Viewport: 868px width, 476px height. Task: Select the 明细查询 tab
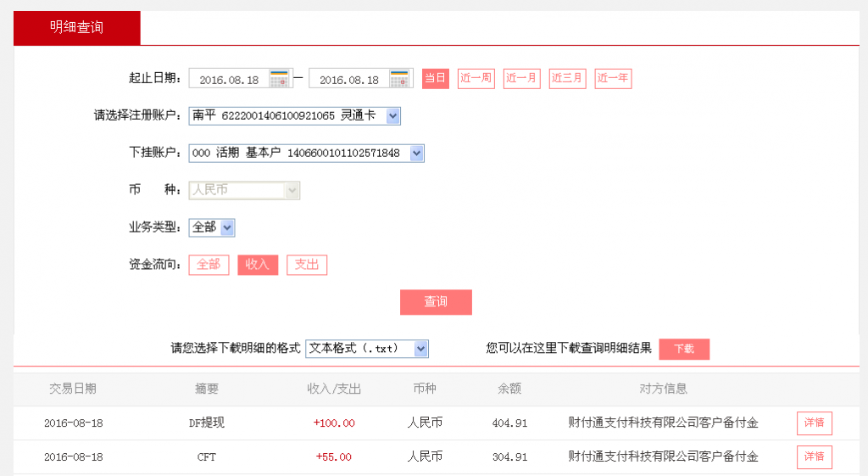pos(77,27)
